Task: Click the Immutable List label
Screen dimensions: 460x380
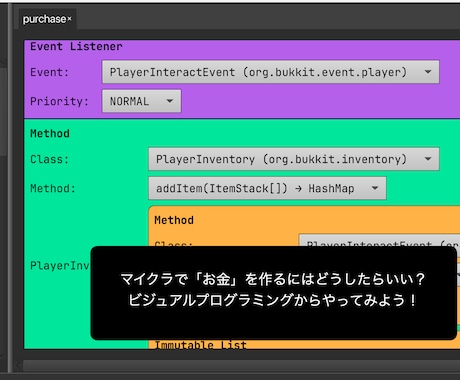Action: [x=201, y=344]
